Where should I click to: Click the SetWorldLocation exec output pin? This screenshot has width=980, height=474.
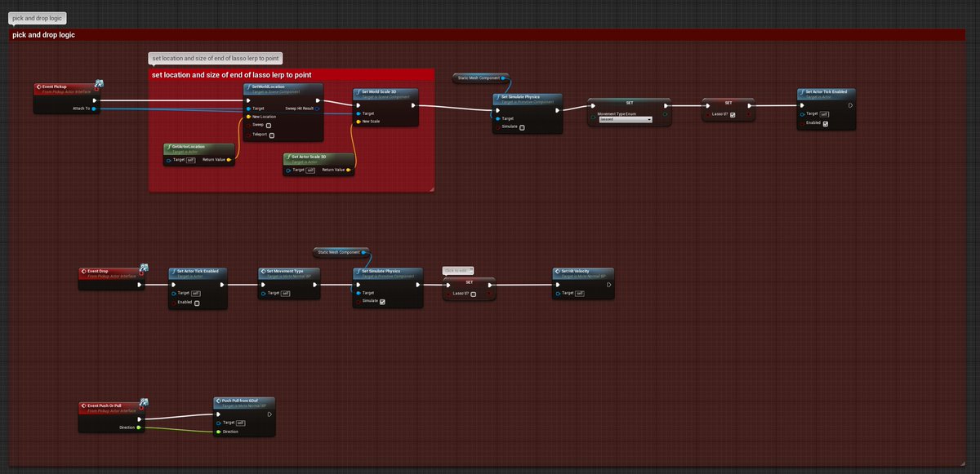pos(318,101)
